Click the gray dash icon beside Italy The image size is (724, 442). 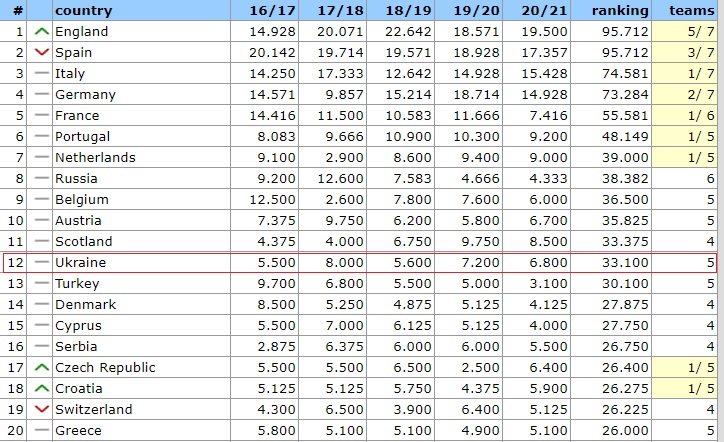pyautogui.click(x=41, y=74)
